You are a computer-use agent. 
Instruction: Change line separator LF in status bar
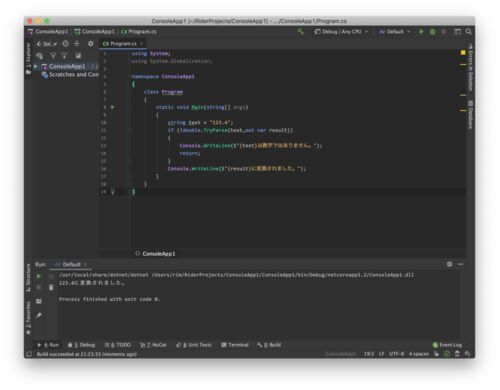pyautogui.click(x=381, y=354)
